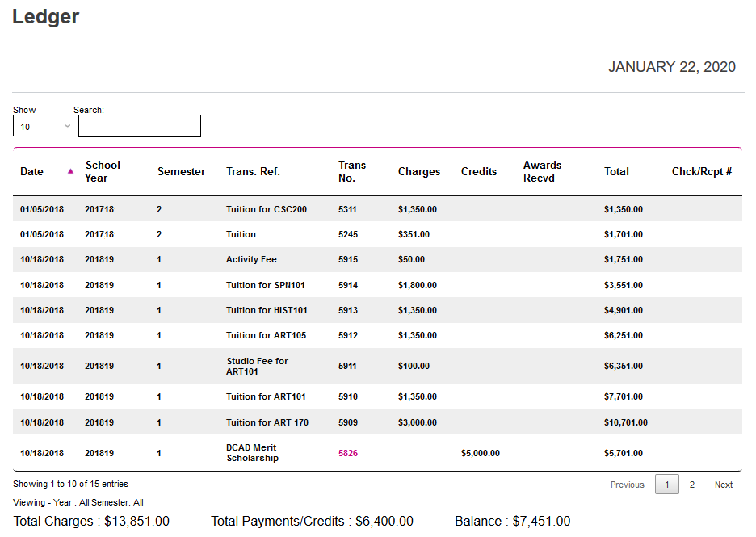This screenshot has width=756, height=537.
Task: Sort ledger by Credits column
Action: 478,171
